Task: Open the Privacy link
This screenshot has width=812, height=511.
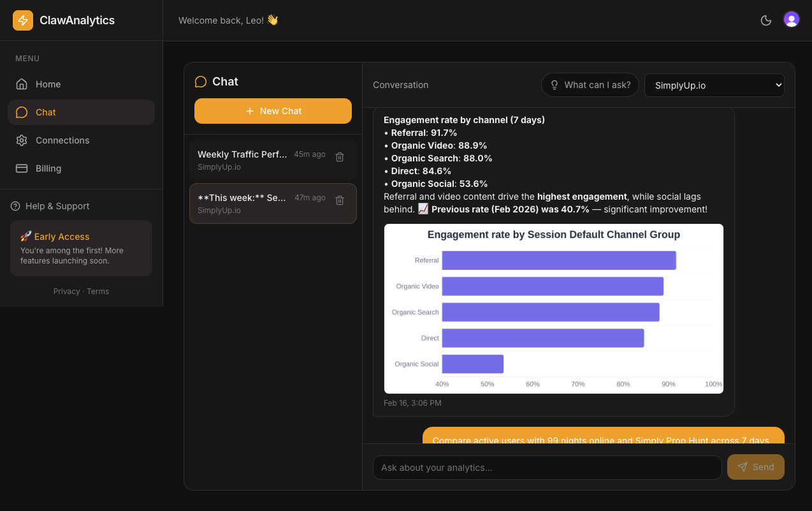Action: pyautogui.click(x=66, y=291)
